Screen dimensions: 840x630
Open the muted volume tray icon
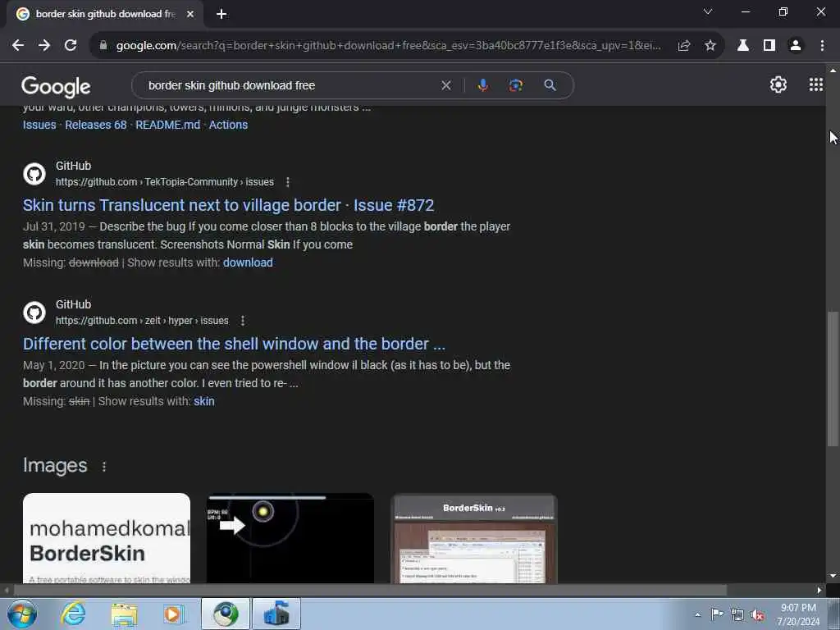(757, 614)
